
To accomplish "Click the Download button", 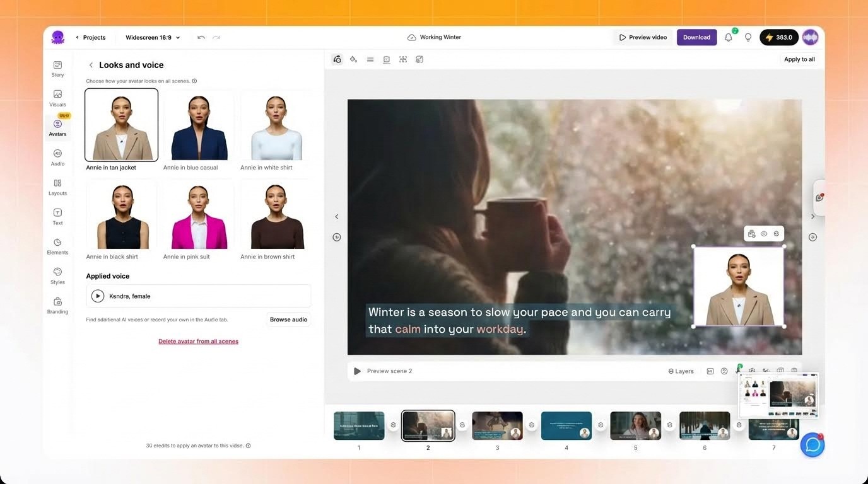I will (x=696, y=37).
